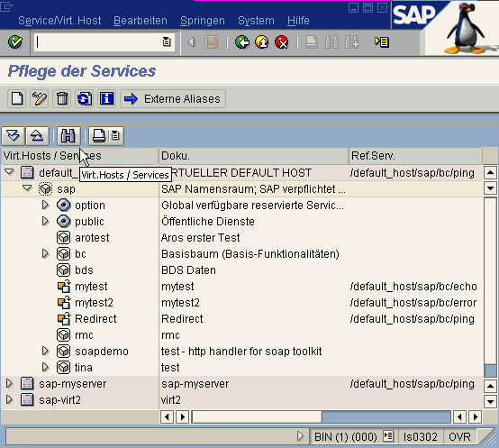Click the standard toolbar Find binoculars icon
This screenshot has width=499, height=448.
point(331,42)
